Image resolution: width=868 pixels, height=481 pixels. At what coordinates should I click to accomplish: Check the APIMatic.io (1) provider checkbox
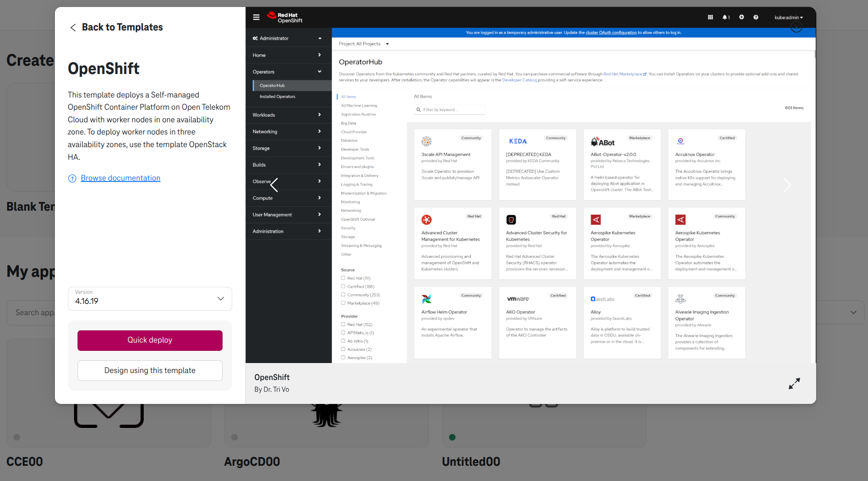point(343,333)
